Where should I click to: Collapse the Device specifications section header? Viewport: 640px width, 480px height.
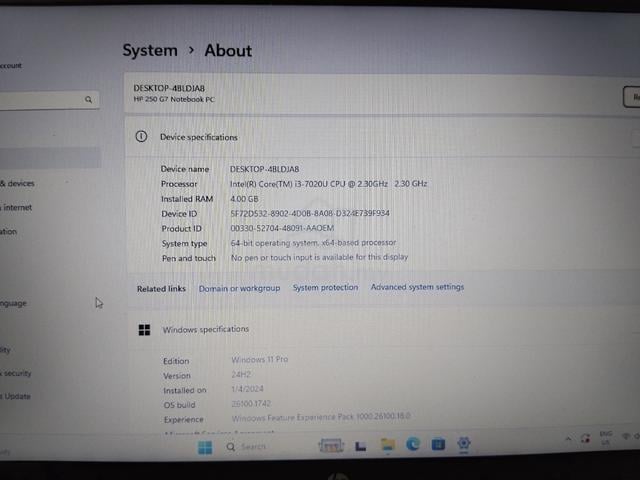click(x=382, y=137)
